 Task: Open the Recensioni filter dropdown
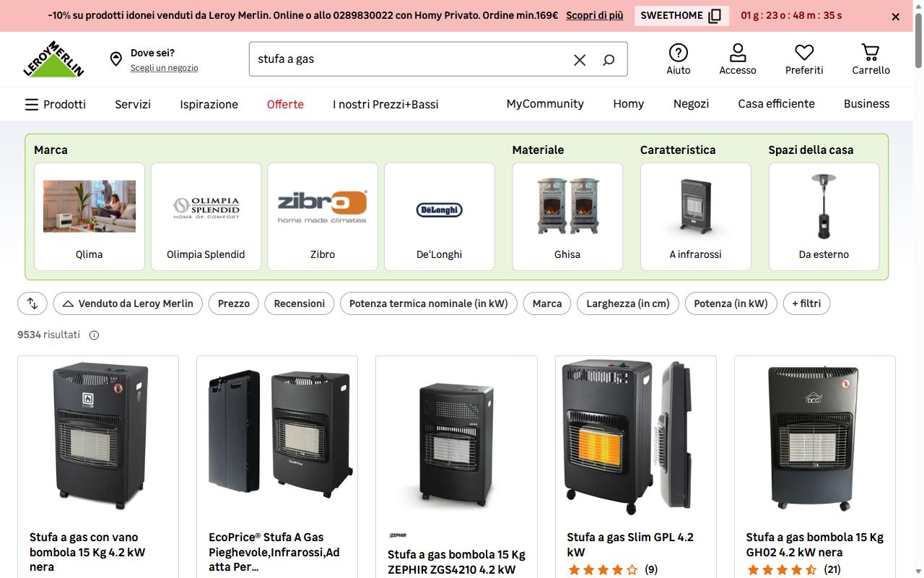coord(300,303)
